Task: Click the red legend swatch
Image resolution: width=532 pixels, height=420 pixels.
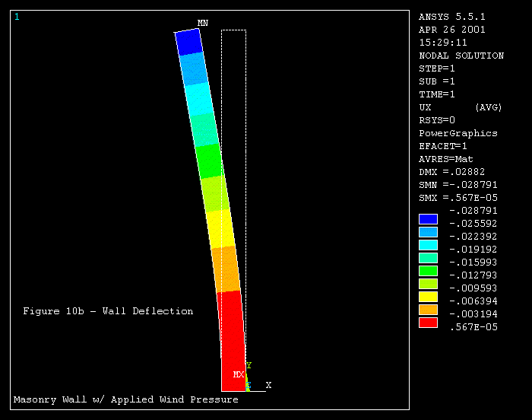Action: [428, 323]
